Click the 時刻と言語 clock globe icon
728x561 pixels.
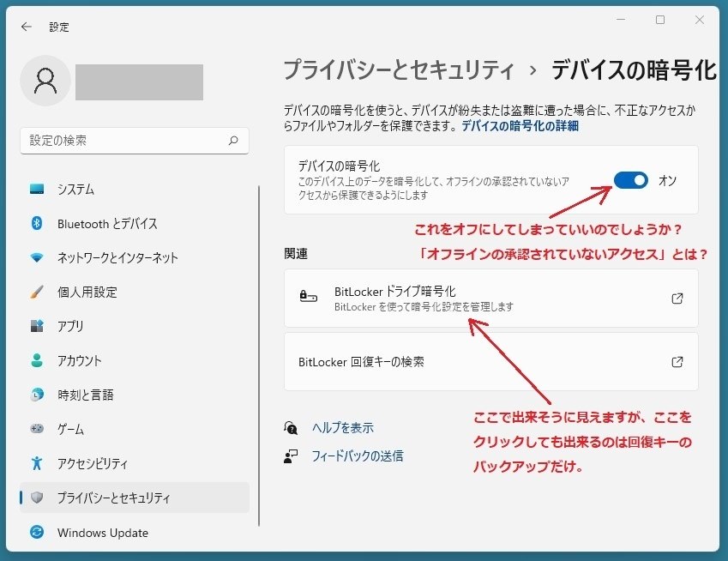click(37, 395)
